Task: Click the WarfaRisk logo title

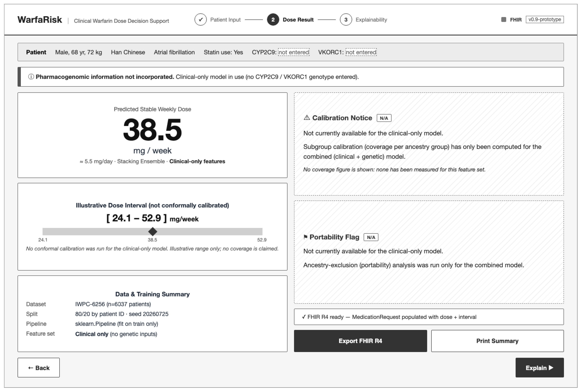Action: point(40,19)
